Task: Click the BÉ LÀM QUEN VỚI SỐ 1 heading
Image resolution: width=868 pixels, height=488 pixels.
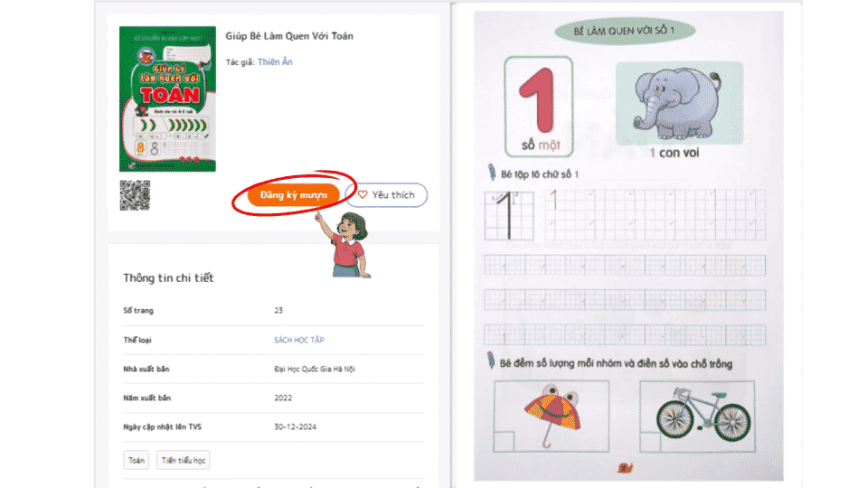Action: click(625, 31)
